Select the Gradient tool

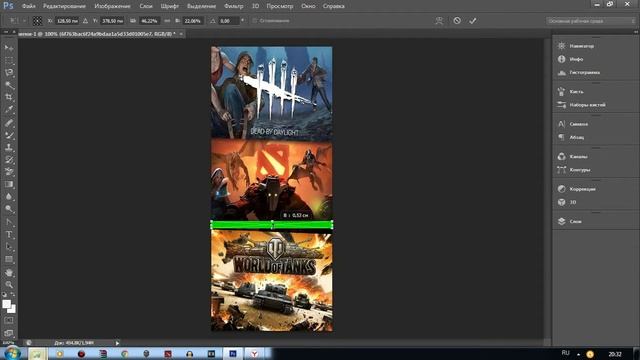[x=9, y=184]
